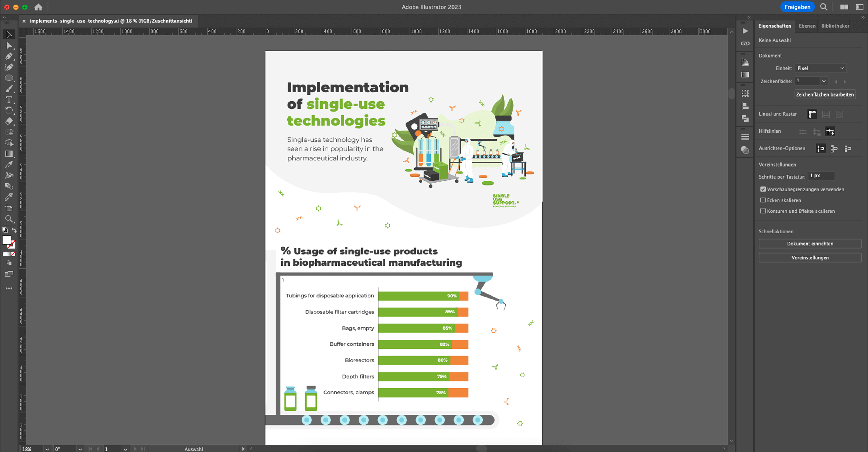Image resolution: width=868 pixels, height=452 pixels.
Task: Select the Pen tool
Action: coord(9,56)
